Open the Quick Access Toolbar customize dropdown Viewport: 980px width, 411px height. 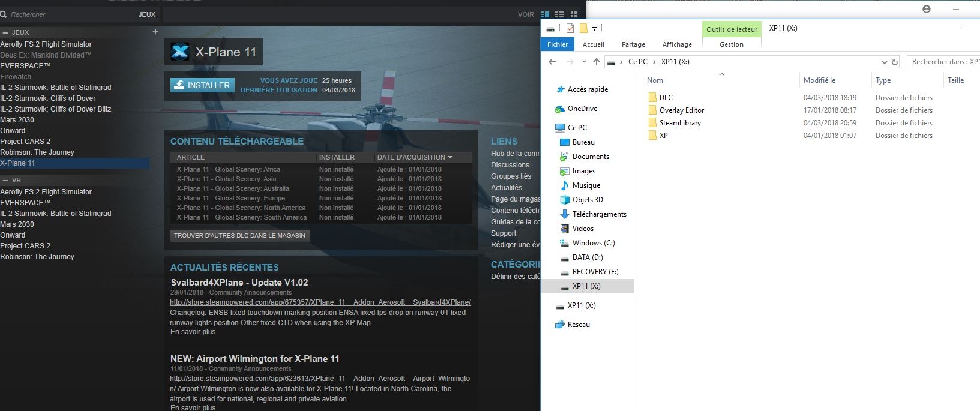point(595,28)
